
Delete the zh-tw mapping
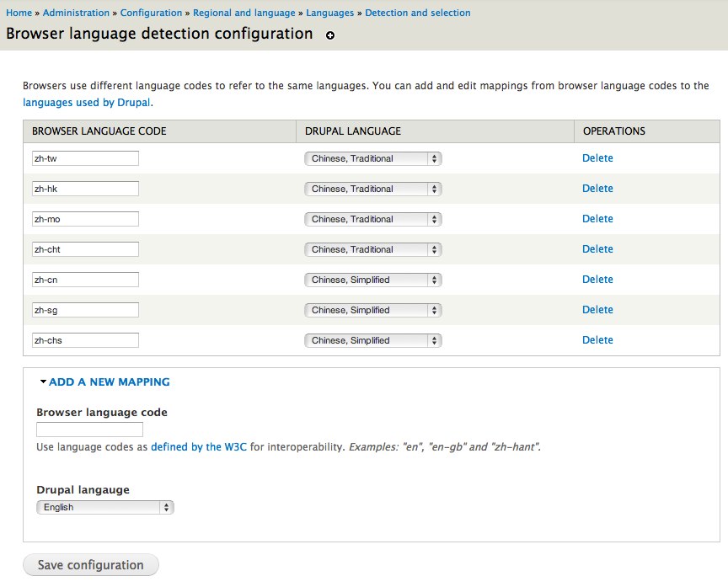coord(597,158)
